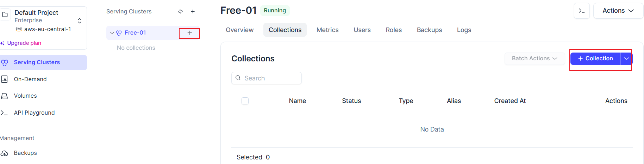
Task: Switch to the Overview tab
Action: tap(239, 30)
